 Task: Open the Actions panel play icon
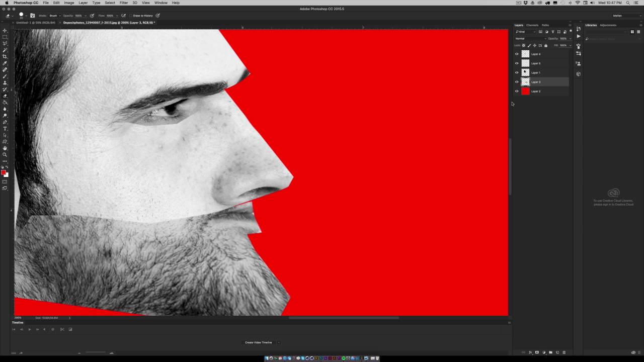coord(579,37)
